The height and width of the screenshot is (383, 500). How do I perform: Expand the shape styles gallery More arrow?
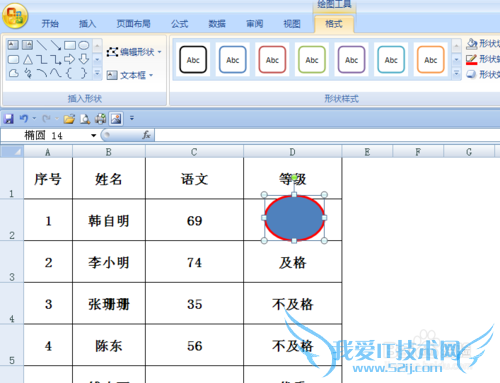pyautogui.click(x=456, y=73)
